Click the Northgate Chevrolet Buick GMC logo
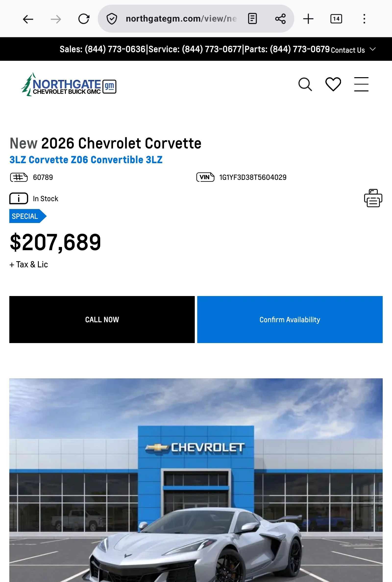This screenshot has width=392, height=582. pyautogui.click(x=69, y=85)
